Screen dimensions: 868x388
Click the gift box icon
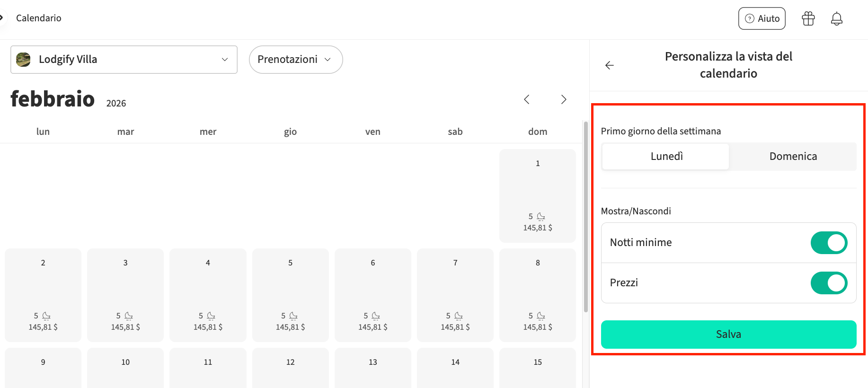click(808, 18)
